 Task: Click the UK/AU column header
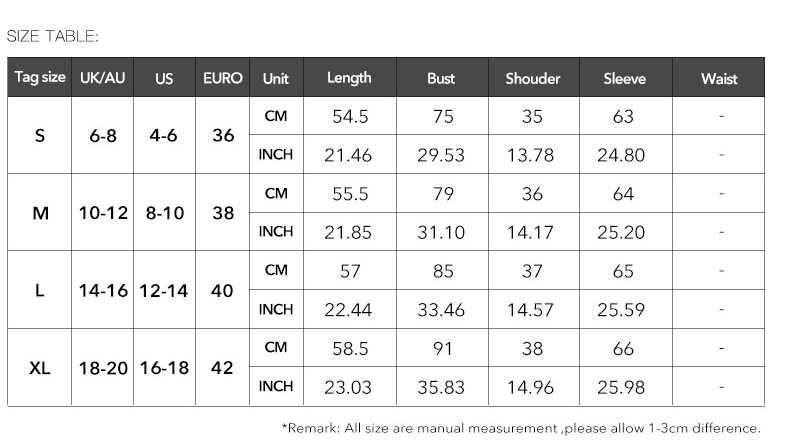(103, 78)
